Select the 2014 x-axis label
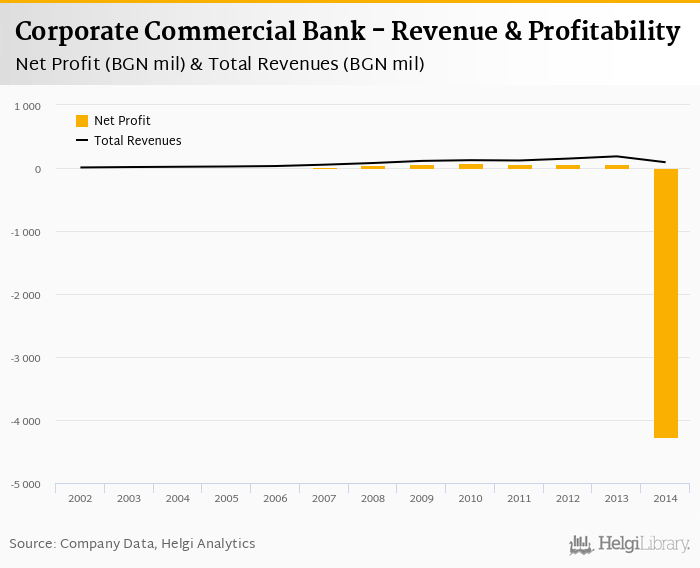700x568 pixels. [x=666, y=498]
